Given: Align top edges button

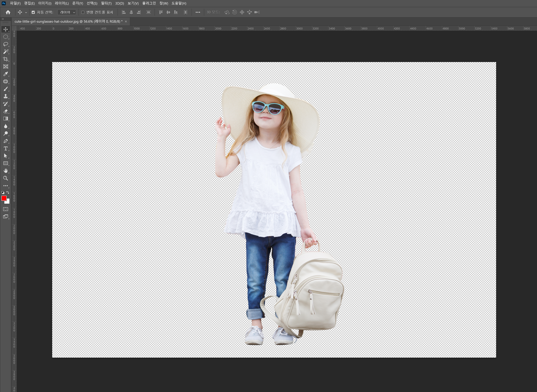Looking at the screenshot, I should (x=161, y=12).
